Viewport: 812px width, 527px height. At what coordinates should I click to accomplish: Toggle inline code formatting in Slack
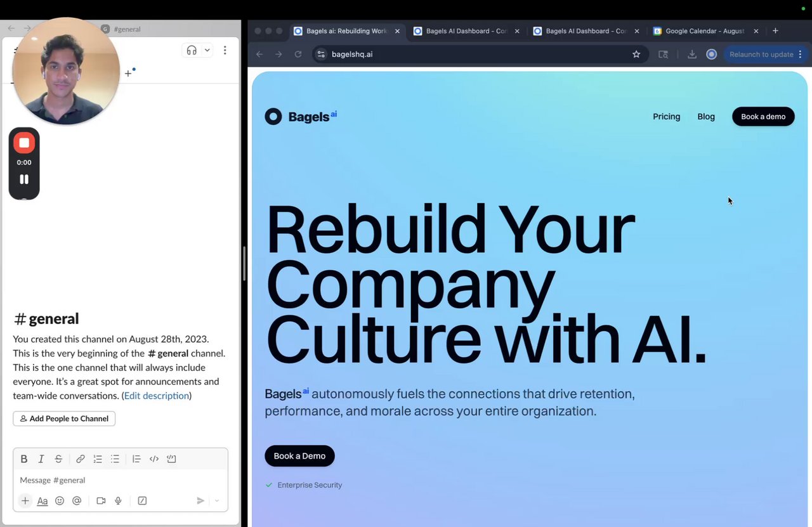[x=154, y=459]
